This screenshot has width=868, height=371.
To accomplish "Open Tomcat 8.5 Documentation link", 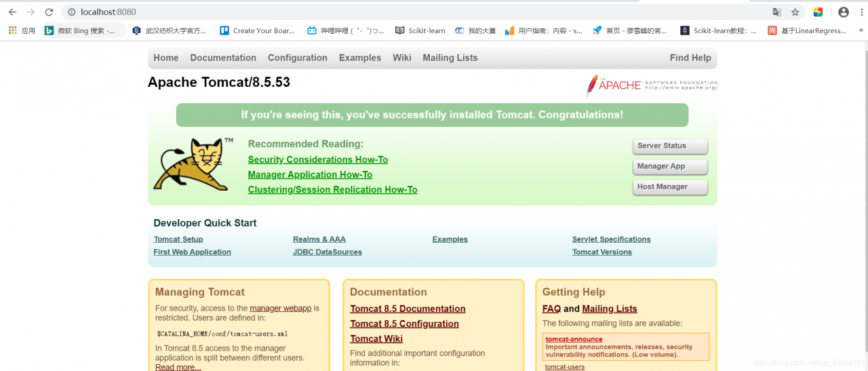I will point(408,309).
